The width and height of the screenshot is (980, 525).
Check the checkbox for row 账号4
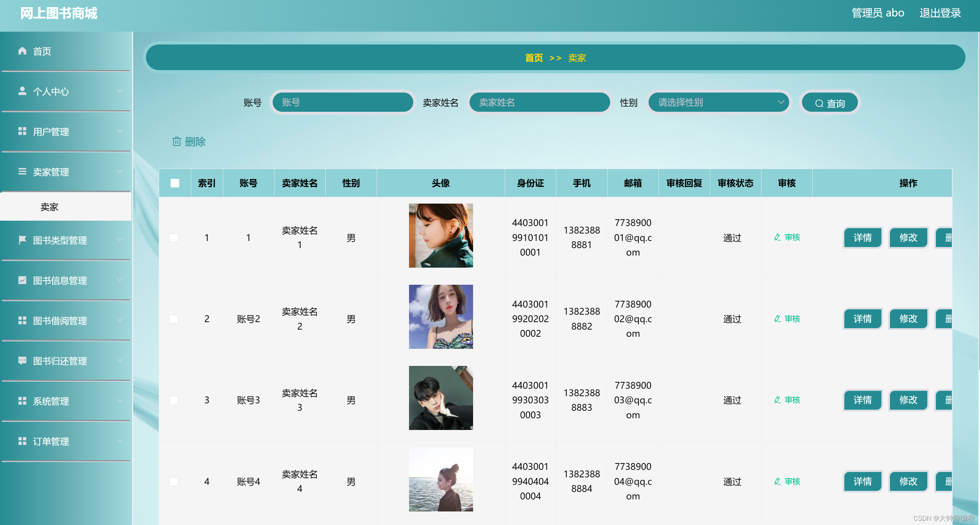pos(174,481)
